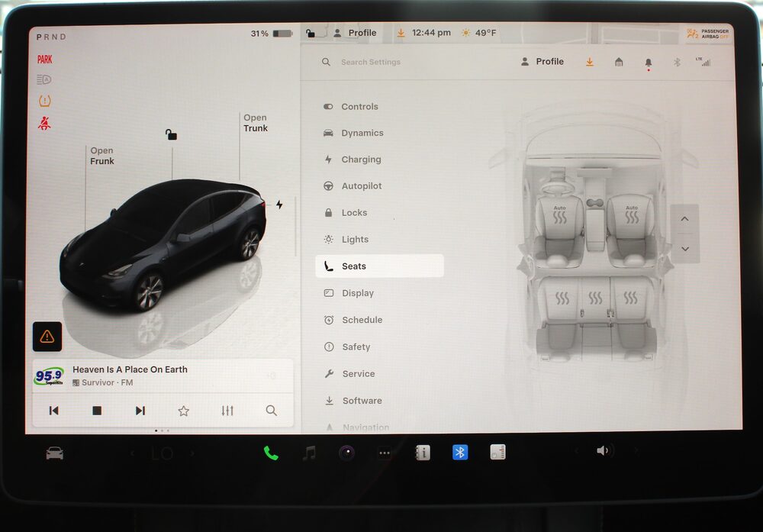Skip to the next radio station
Viewport: 763px width, 532px height.
coord(140,411)
